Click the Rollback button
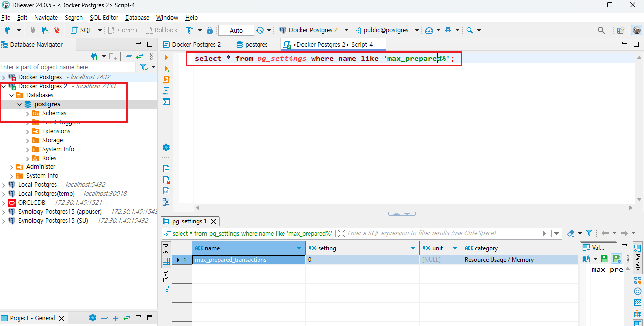This screenshot has height=326, width=644. click(161, 30)
